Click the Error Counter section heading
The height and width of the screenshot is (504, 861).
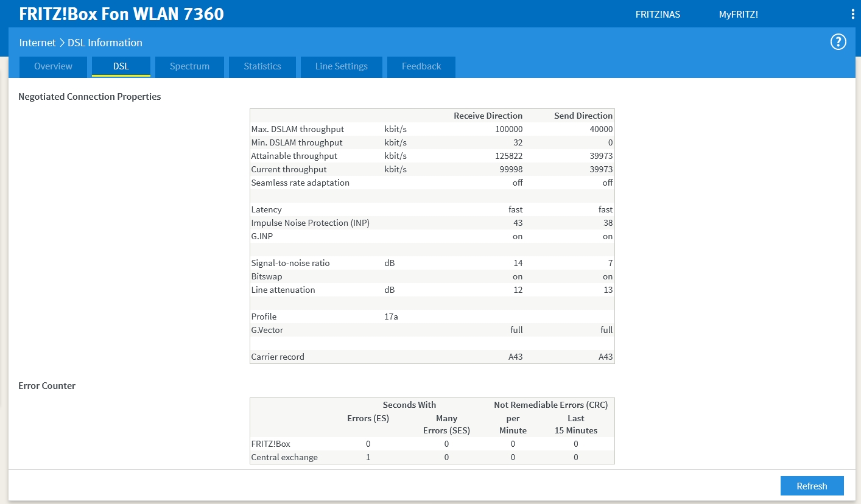point(47,385)
